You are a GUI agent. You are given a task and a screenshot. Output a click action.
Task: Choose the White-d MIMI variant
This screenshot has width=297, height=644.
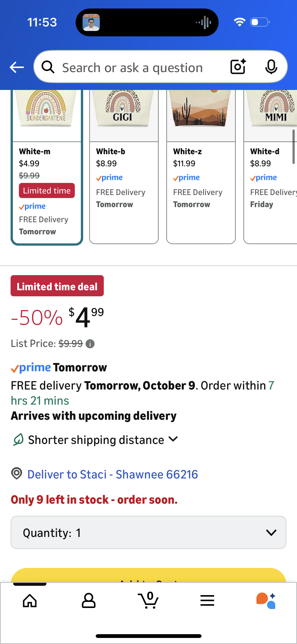[x=271, y=166]
